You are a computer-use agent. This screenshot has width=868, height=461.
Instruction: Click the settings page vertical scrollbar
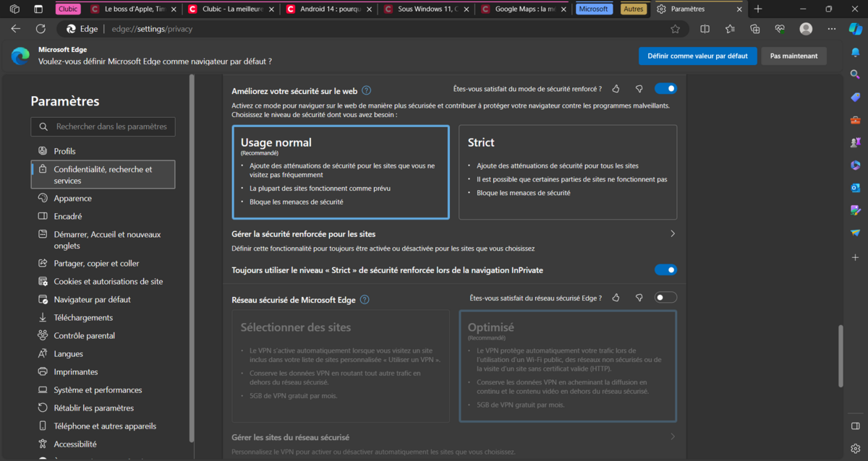pos(841,357)
